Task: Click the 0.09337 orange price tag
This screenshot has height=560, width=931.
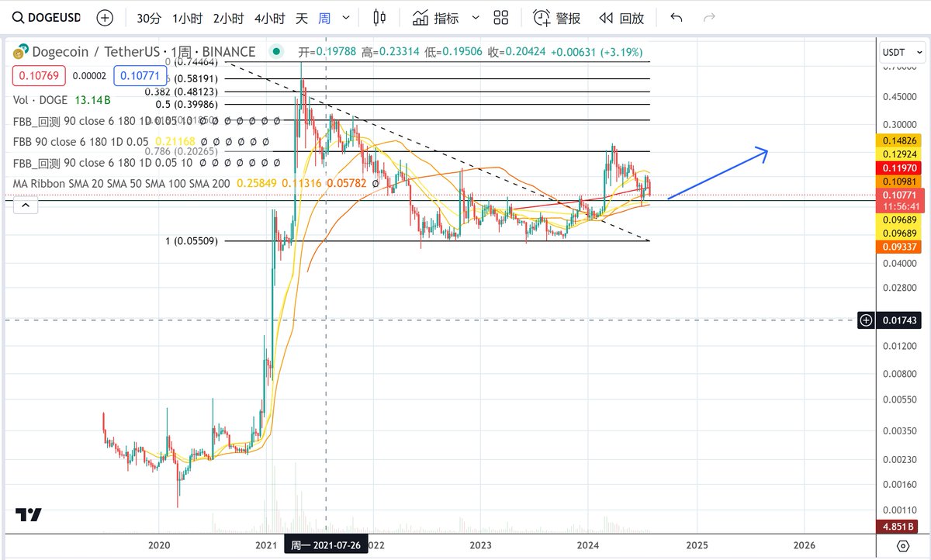Action: (x=898, y=247)
